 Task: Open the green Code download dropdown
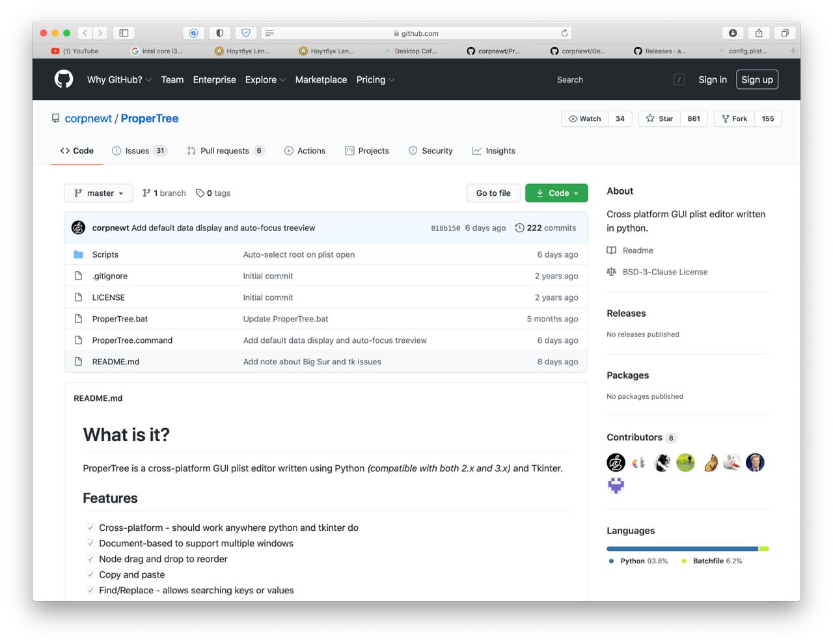(x=556, y=193)
